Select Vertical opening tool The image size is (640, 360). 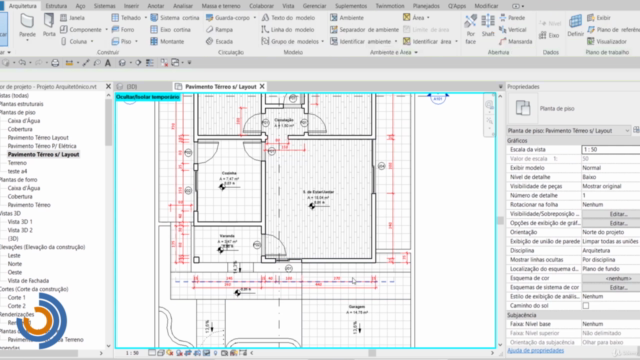click(x=513, y=30)
